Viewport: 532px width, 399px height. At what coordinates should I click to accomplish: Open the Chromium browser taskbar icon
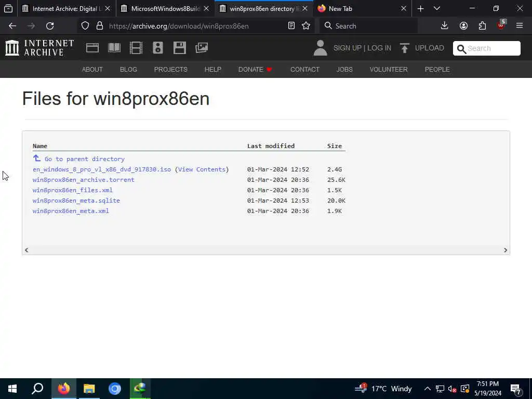point(115,389)
